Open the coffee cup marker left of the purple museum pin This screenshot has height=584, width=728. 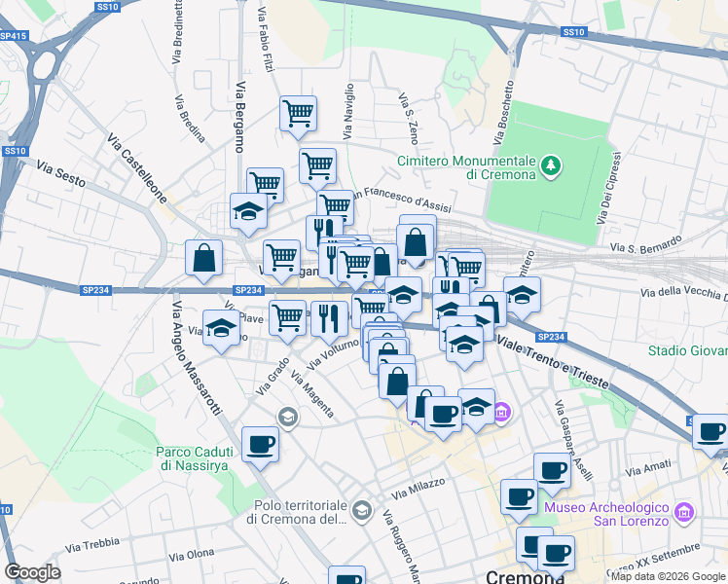tap(443, 415)
